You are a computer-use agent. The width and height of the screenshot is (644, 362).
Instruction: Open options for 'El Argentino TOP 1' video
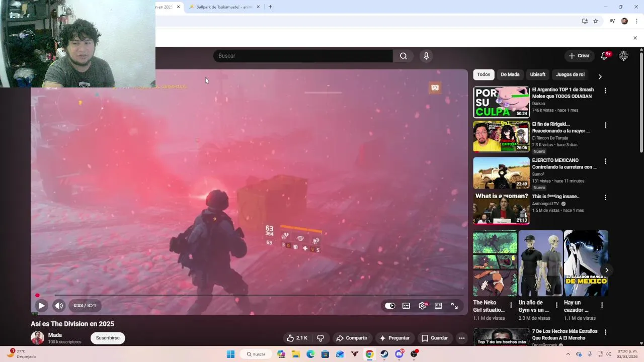click(x=605, y=90)
